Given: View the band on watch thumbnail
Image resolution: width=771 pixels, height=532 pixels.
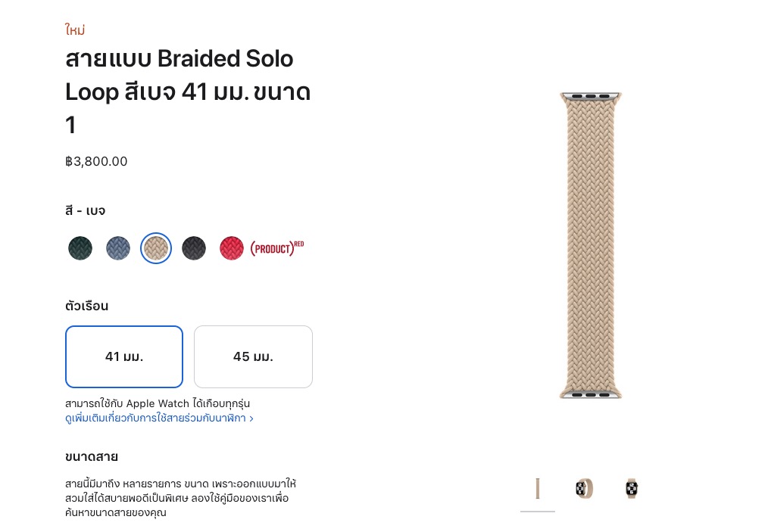Looking at the screenshot, I should pyautogui.click(x=631, y=489).
